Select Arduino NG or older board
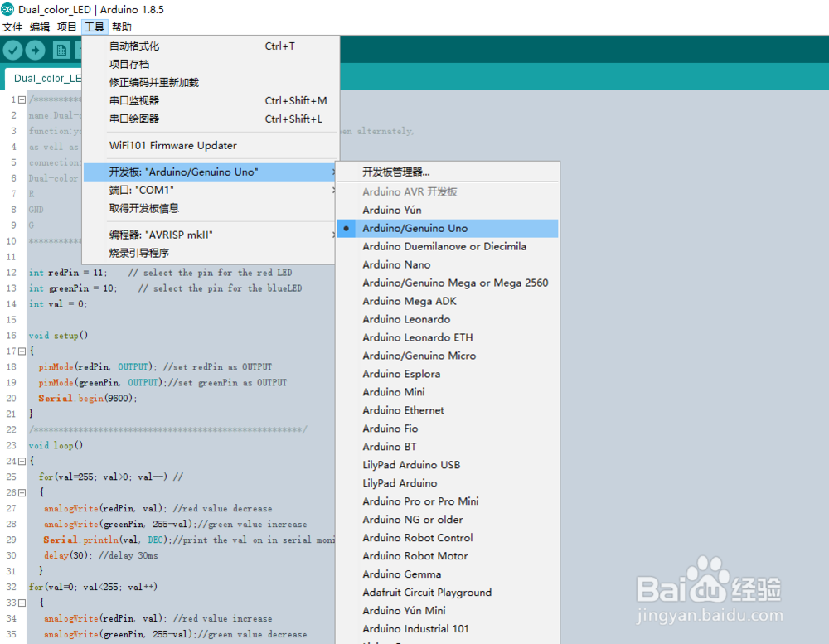Image resolution: width=829 pixels, height=644 pixels. pos(448,519)
